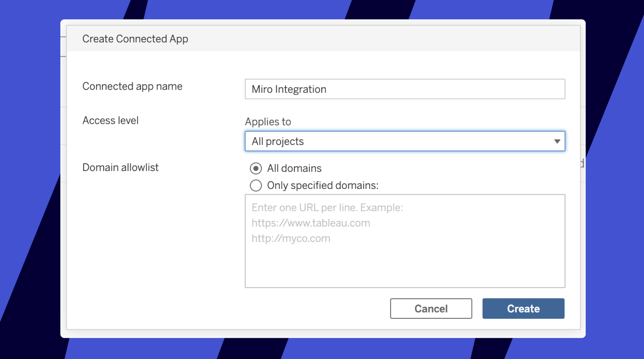Click the Connected app name label
Image resolution: width=644 pixels, height=359 pixels.
point(132,86)
